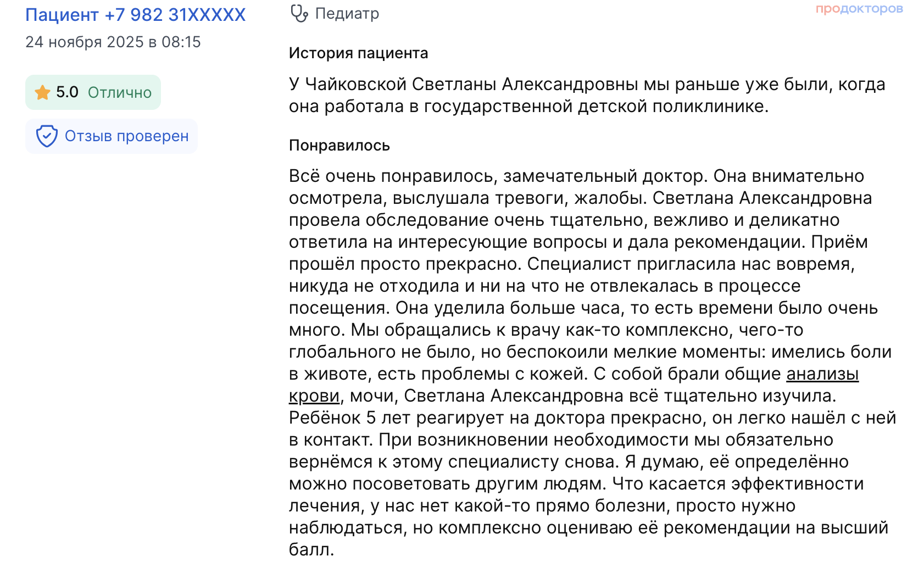Click the underlined word «крови»

tap(314, 396)
